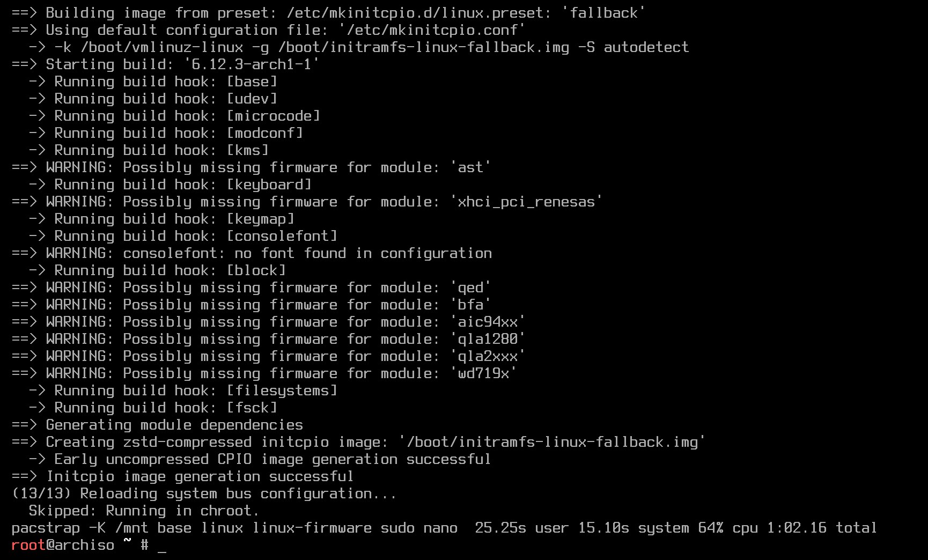Click the '(13/13) Reloading system bus configuration' line
928x560 pixels.
(204, 493)
